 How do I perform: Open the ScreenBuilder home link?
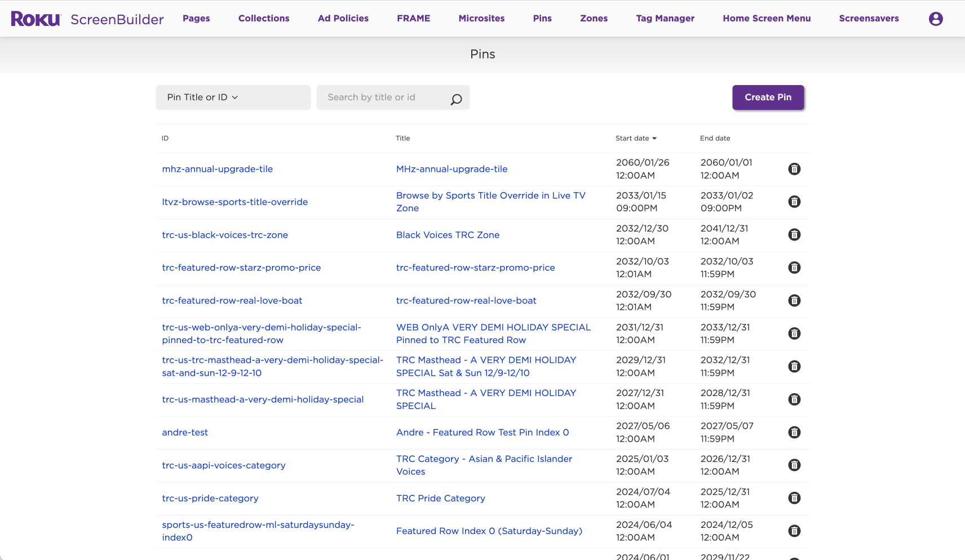click(117, 19)
